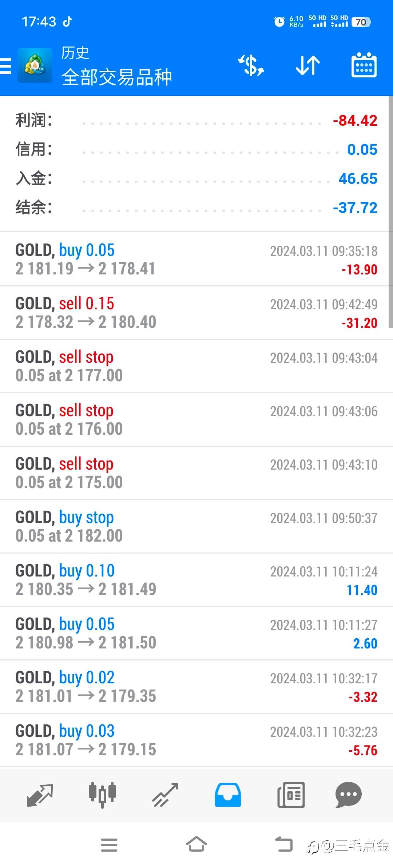Select the buy stop at 2182.00 order
Screen dimensions: 393x868
pos(196,526)
